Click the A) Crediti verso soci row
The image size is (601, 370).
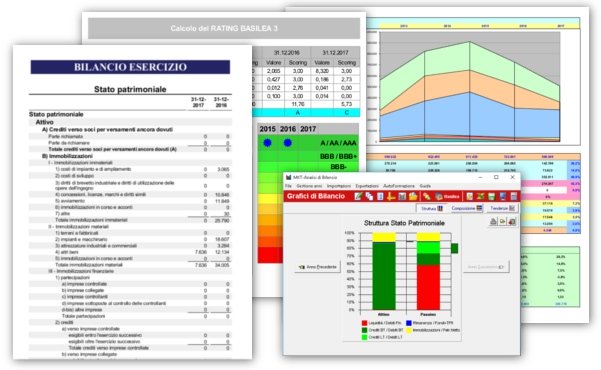tap(130, 130)
